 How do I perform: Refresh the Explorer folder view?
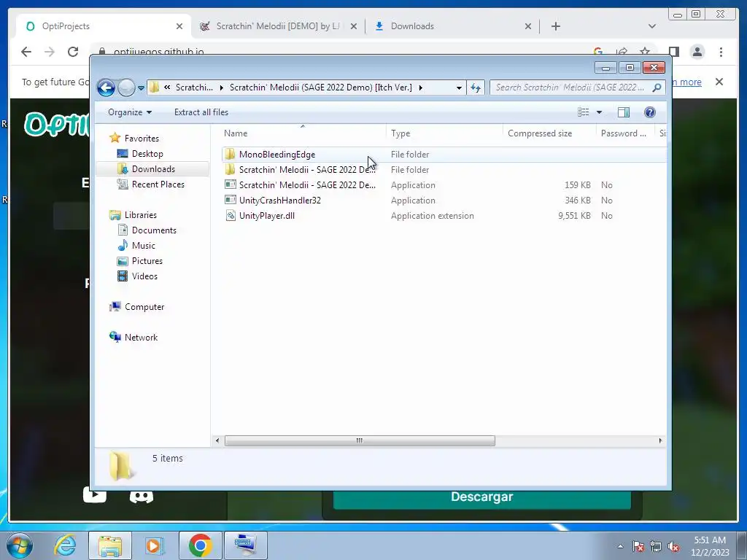coord(476,87)
